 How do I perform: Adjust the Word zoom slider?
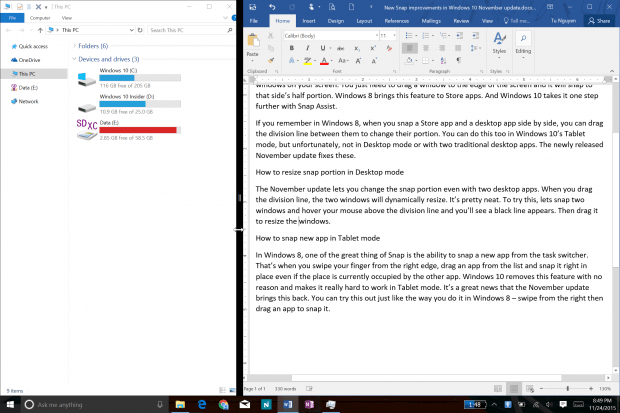[567, 389]
